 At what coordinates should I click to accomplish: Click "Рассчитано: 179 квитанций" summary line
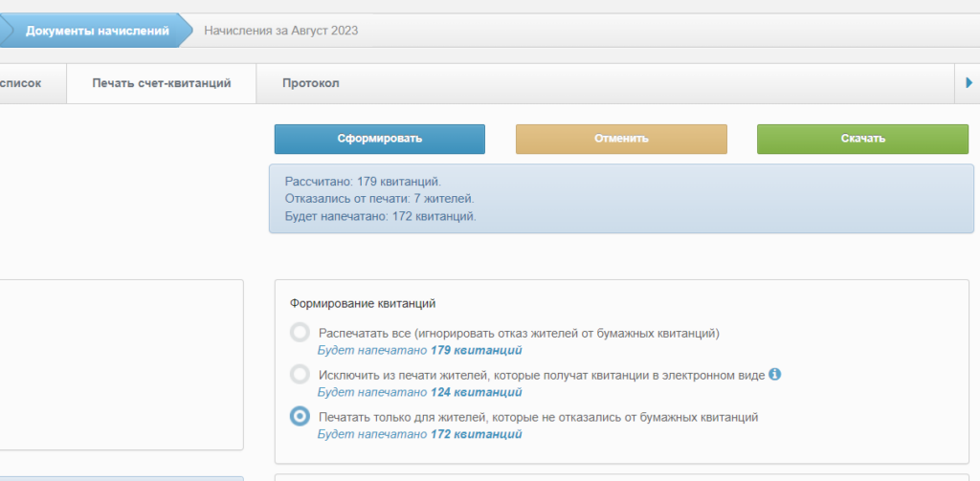coord(363,181)
